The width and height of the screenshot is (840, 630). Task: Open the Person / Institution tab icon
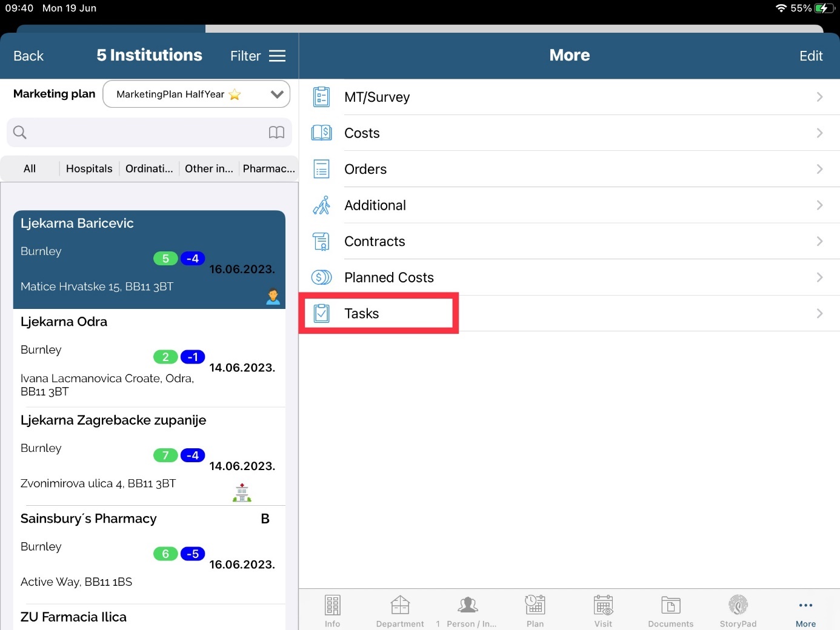[x=468, y=605]
